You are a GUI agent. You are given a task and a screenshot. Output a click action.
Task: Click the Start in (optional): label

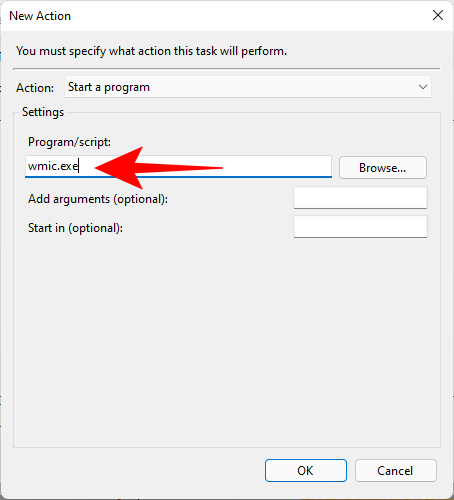[x=75, y=228]
